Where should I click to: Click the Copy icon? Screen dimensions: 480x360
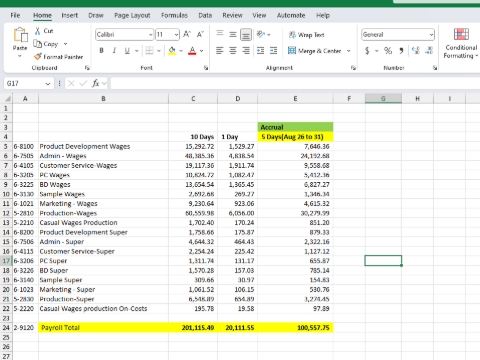[37, 44]
